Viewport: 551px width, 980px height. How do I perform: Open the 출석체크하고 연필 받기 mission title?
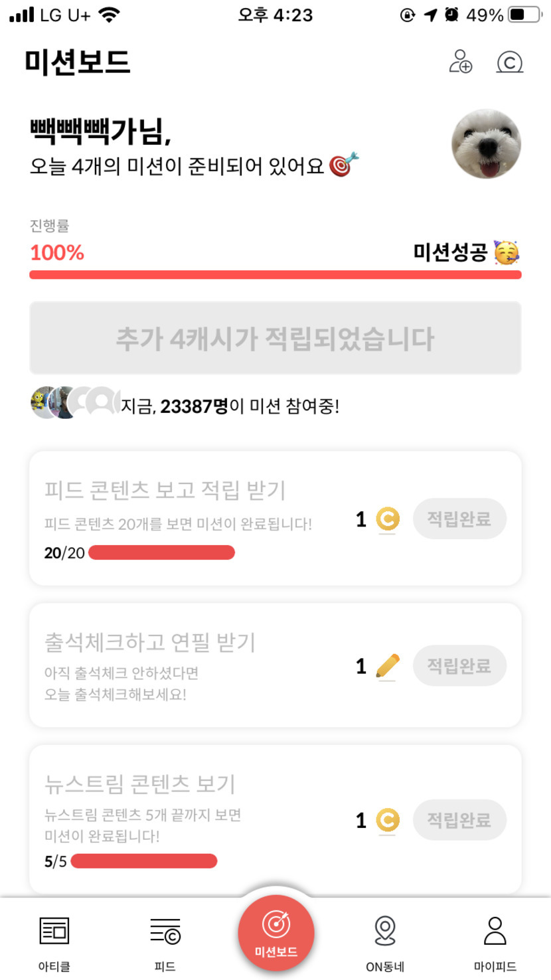(x=150, y=642)
